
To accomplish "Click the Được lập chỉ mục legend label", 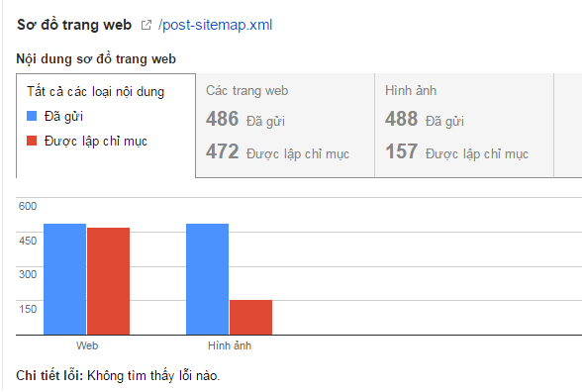I will point(96,141).
